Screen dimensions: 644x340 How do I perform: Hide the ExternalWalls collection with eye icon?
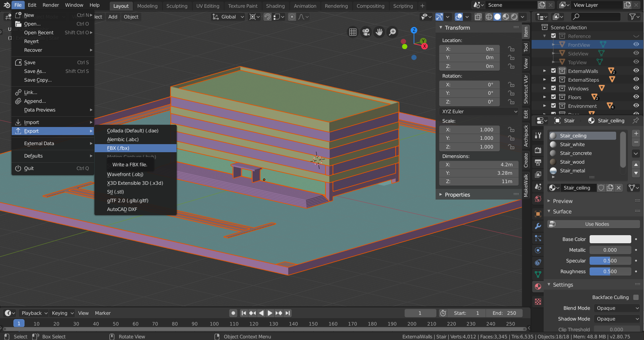pyautogui.click(x=636, y=71)
